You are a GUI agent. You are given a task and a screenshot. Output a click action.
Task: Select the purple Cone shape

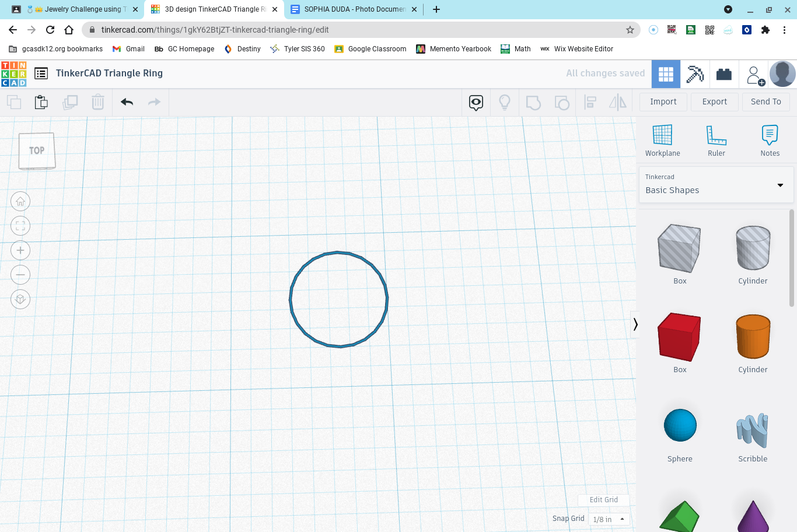[x=753, y=517]
